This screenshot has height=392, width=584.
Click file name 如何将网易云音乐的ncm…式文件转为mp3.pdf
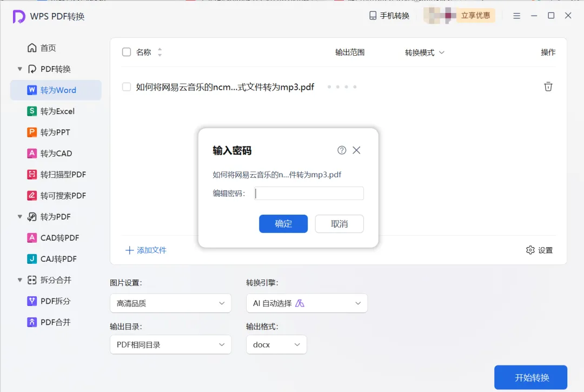pos(225,87)
